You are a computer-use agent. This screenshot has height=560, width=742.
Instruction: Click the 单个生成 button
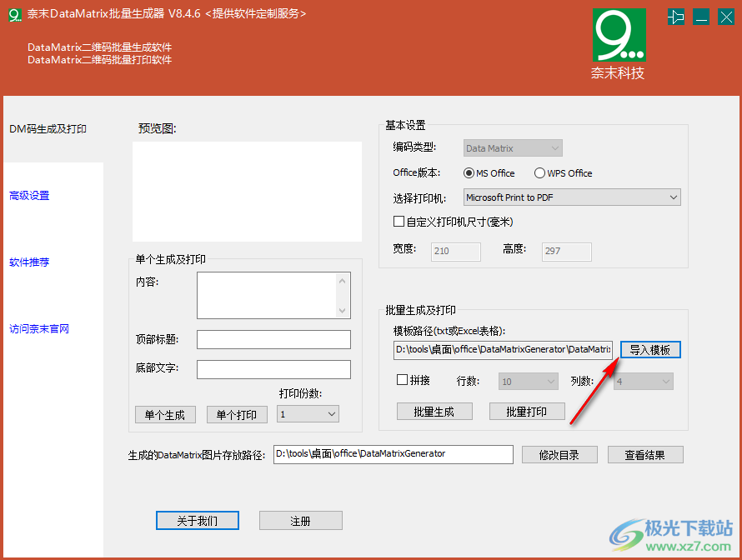tap(165, 415)
